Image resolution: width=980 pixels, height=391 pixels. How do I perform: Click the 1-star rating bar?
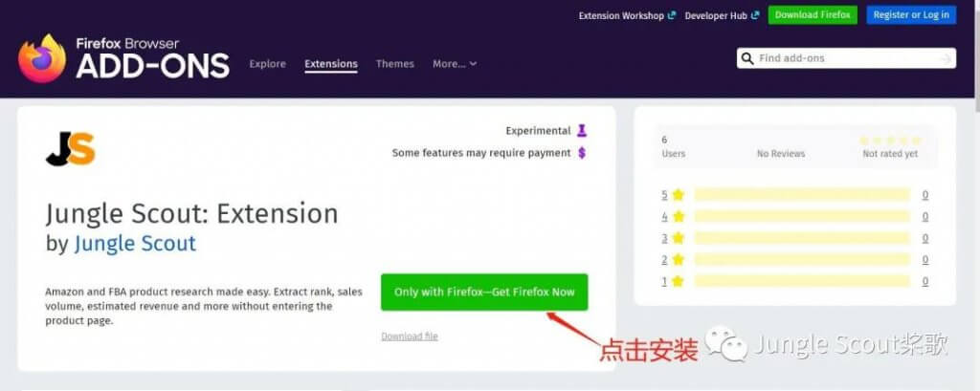coord(802,282)
